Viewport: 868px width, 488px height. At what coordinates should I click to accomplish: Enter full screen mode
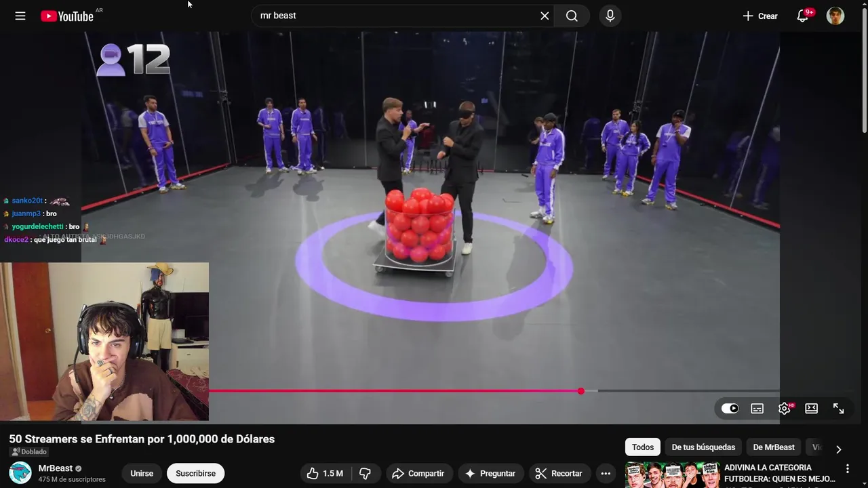839,408
